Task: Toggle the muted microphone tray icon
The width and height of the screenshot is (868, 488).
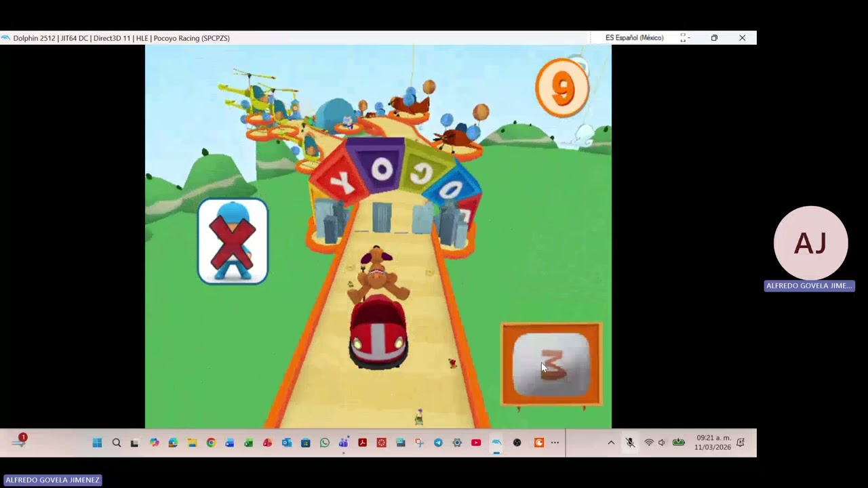Action: pos(630,443)
